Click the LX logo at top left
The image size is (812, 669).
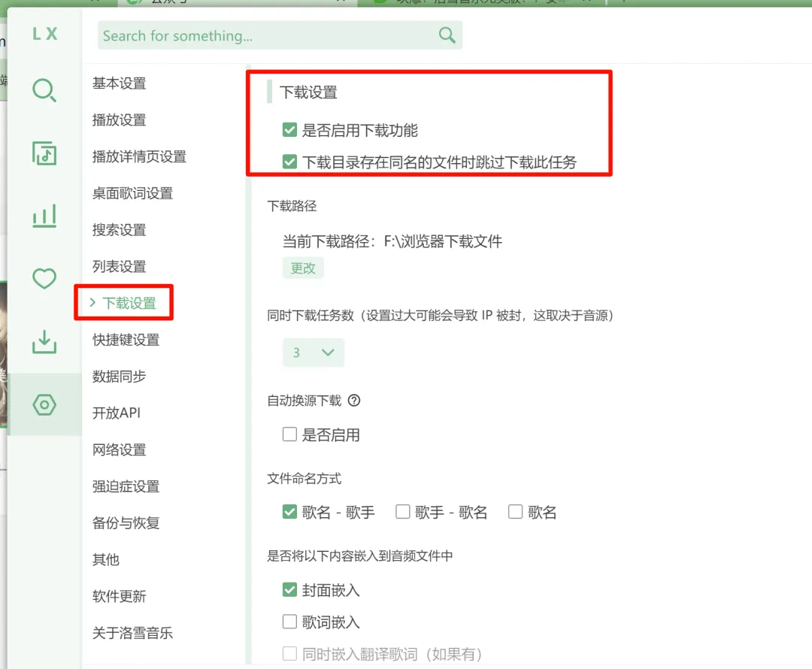(x=47, y=33)
